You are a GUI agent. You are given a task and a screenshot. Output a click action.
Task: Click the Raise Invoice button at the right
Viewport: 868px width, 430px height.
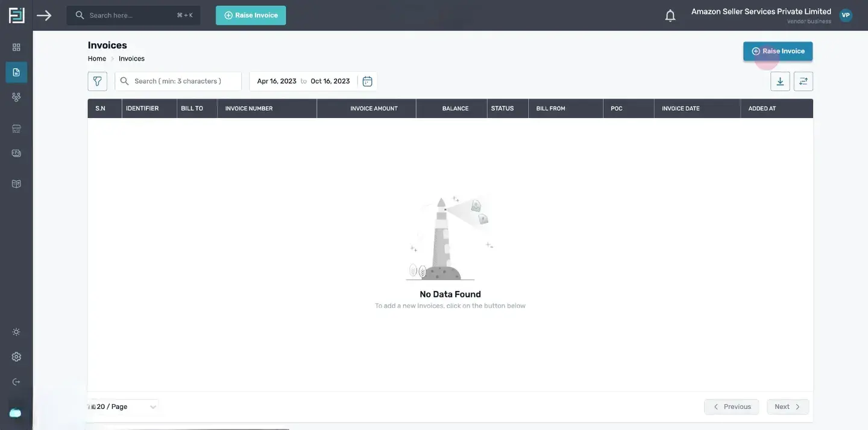778,51
